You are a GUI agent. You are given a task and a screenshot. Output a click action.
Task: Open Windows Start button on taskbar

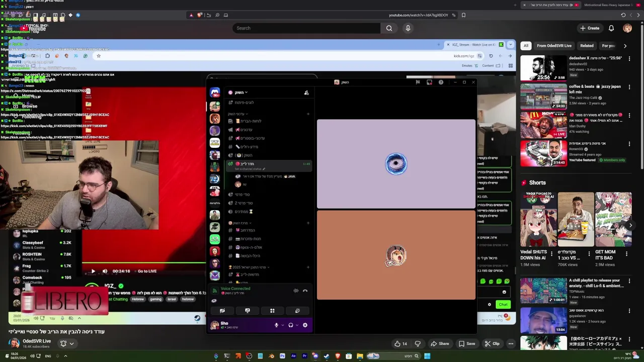[x=427, y=356]
